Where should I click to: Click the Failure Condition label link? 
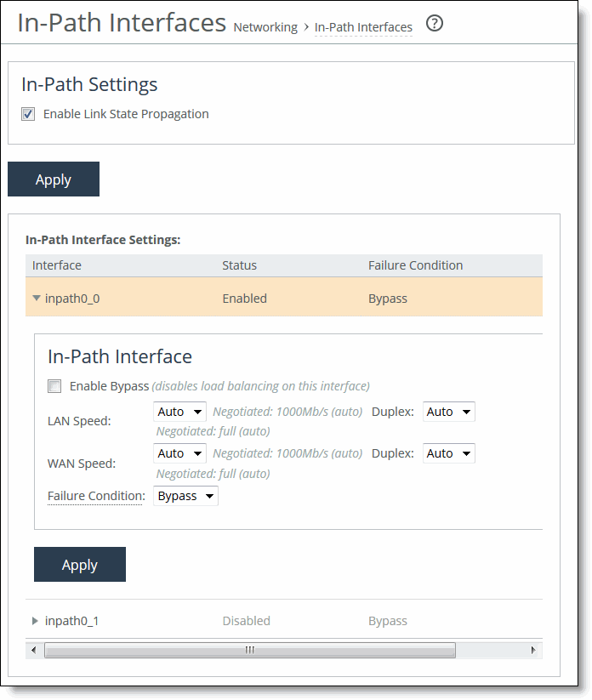(95, 495)
